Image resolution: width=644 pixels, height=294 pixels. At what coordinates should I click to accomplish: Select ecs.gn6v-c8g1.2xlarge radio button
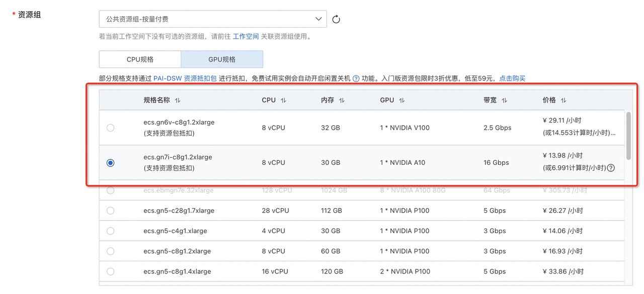tap(111, 128)
